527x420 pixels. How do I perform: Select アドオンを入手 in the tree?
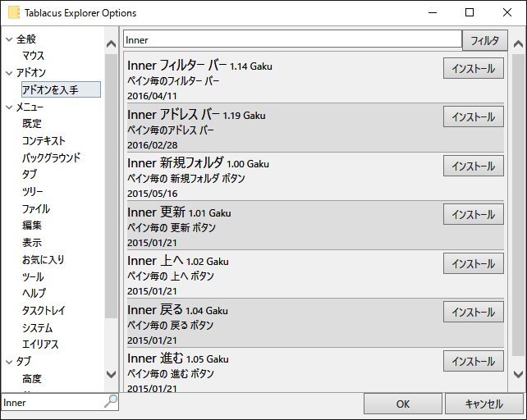[x=61, y=89]
